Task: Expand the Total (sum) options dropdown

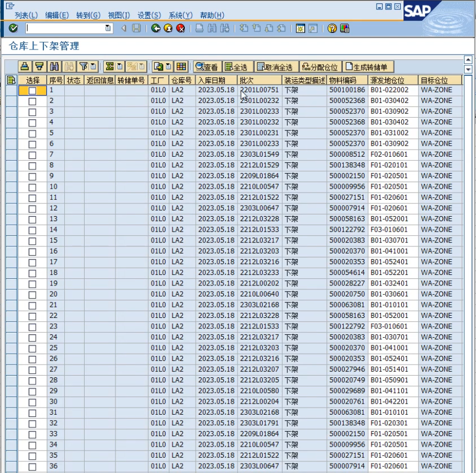Action: pyautogui.click(x=120, y=67)
